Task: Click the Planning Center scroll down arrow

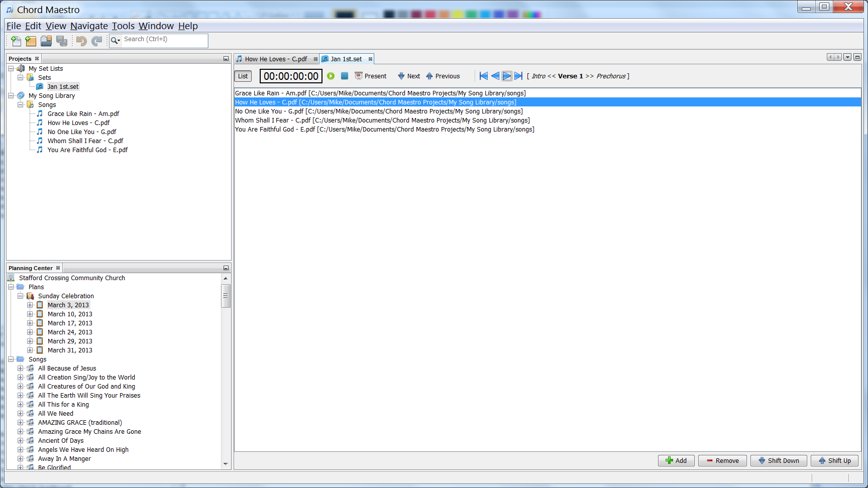Action: pos(226,464)
